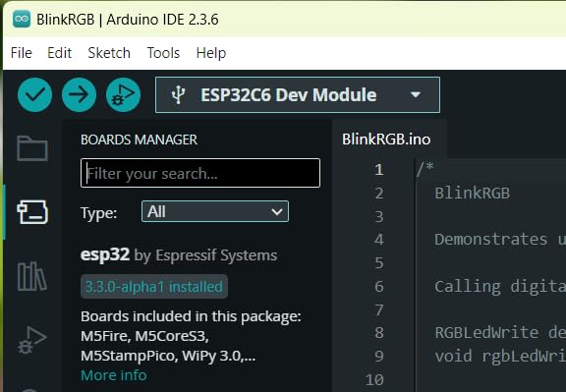Open the Edit menu
The image size is (566, 392).
(60, 53)
